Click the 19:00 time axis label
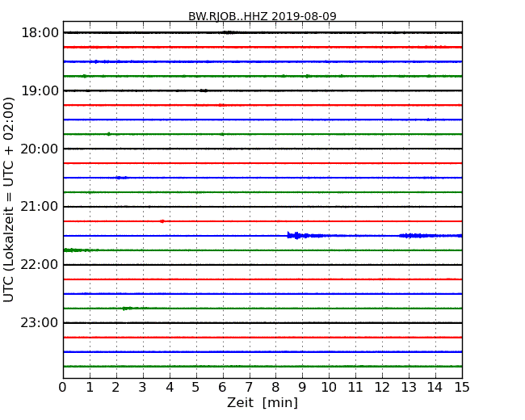The height and width of the screenshot is (420, 525). point(40,90)
